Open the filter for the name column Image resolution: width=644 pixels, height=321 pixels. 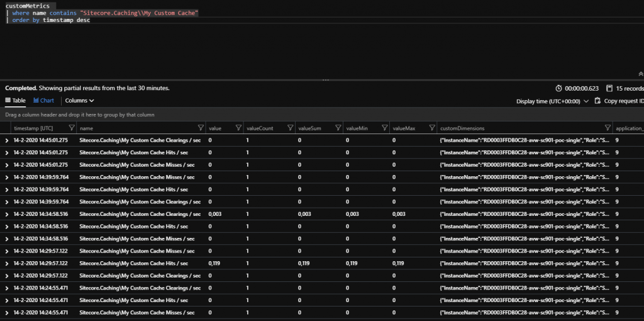pyautogui.click(x=201, y=128)
